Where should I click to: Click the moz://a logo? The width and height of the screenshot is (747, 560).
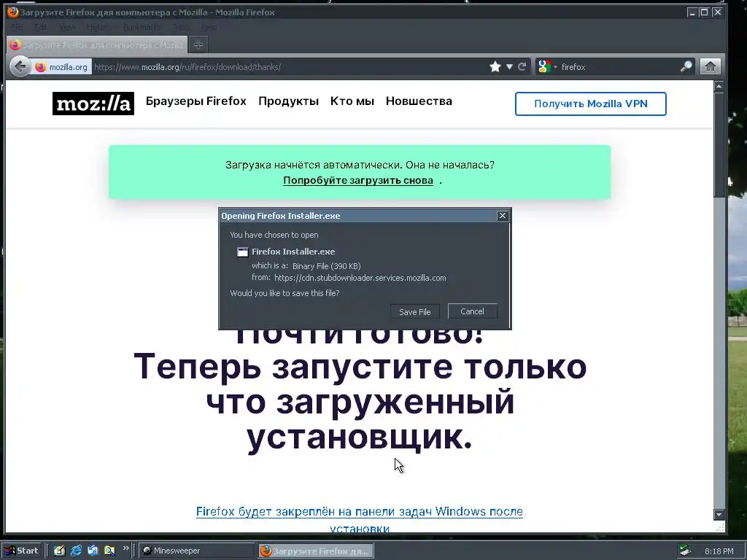[93, 104]
